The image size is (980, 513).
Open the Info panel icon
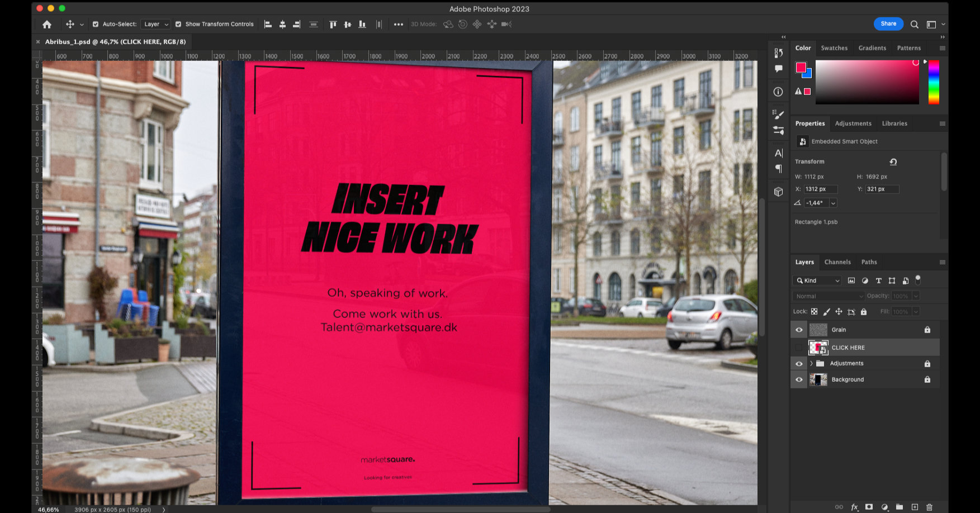[778, 92]
